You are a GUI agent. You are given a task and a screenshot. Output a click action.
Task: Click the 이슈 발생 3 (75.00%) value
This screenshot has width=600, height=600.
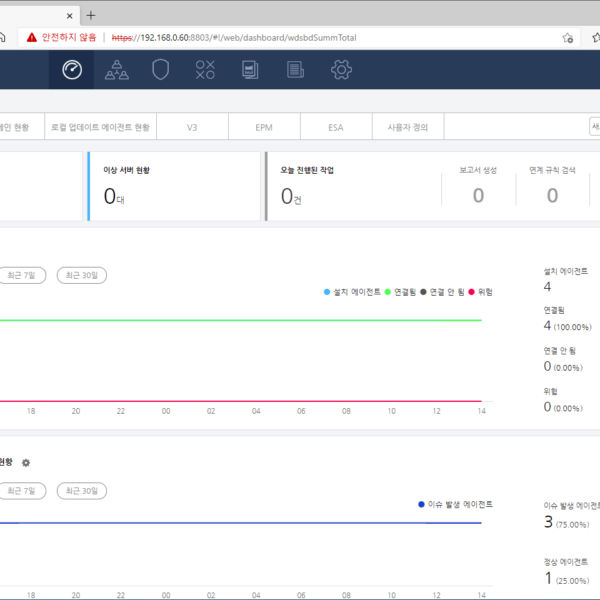[567, 522]
